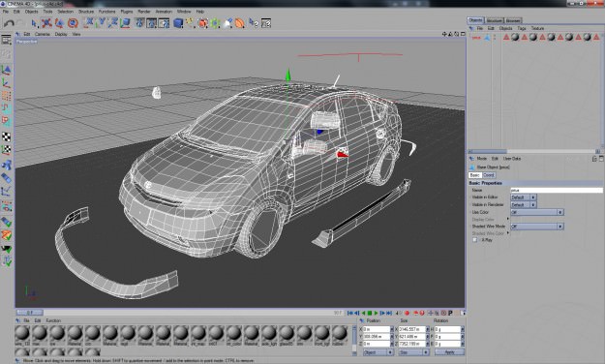Open the Visible in Renderer dropdown
Image resolution: width=605 pixels, height=364 pixels.
(523, 205)
